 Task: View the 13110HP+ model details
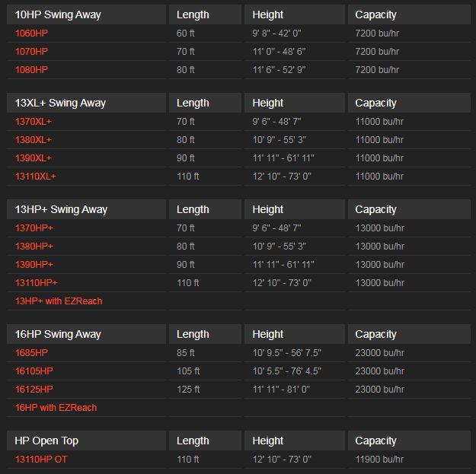[37, 283]
